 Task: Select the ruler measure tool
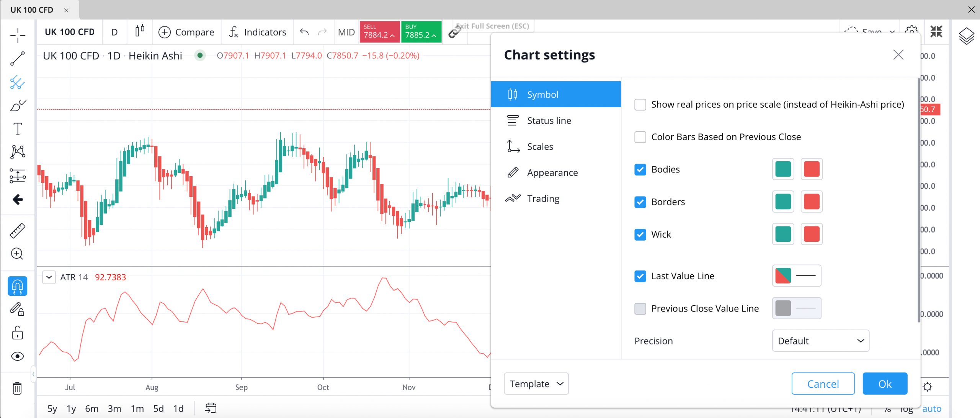pyautogui.click(x=18, y=231)
